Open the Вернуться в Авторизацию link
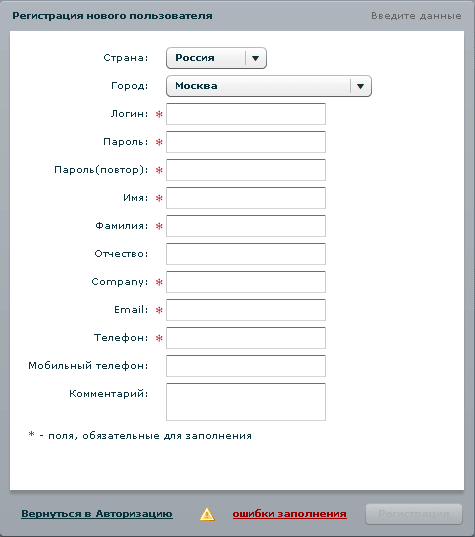Screen dimensions: 475x537 (97, 514)
